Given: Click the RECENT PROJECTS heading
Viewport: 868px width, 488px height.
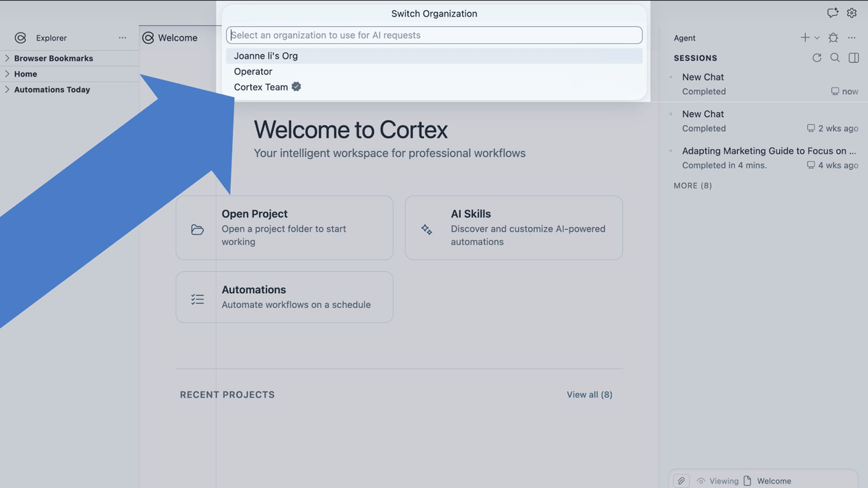Looking at the screenshot, I should click(227, 395).
